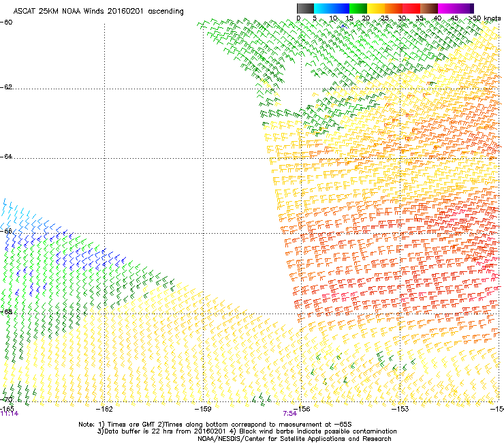
Task: Click the 'Note: 1) Times are GMT' line
Action: (x=215, y=425)
